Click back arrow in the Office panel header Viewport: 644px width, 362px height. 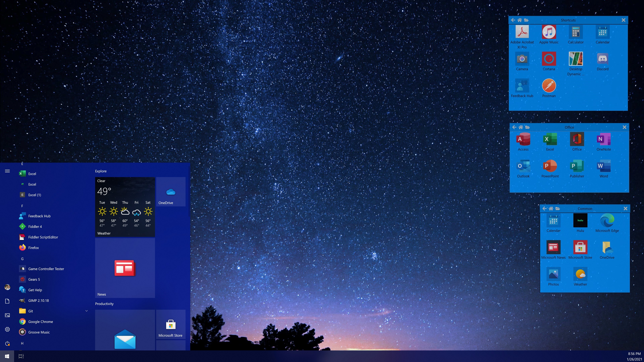(514, 127)
